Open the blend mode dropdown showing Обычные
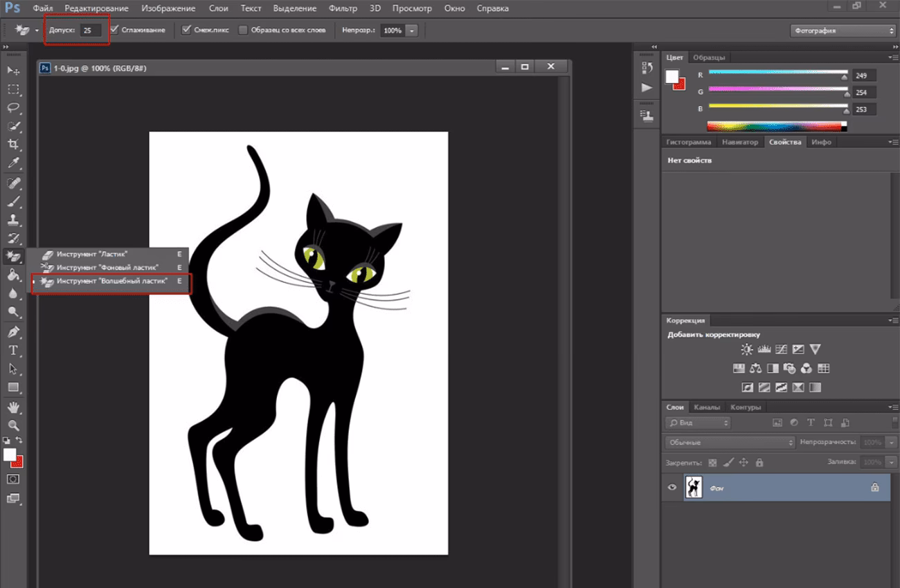This screenshot has width=900, height=588. tap(727, 441)
